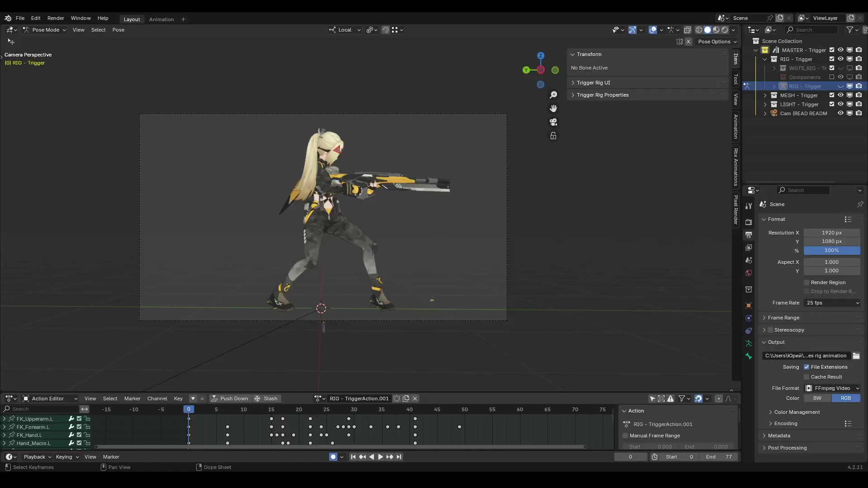Viewport: 868px width, 488px height.
Task: Open the FFmpeg Video file format dropdown
Action: [832, 388]
